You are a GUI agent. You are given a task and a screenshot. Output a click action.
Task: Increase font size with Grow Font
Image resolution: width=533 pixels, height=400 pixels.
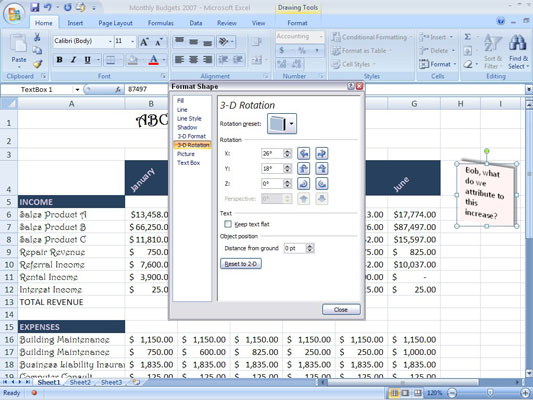pyautogui.click(x=144, y=42)
